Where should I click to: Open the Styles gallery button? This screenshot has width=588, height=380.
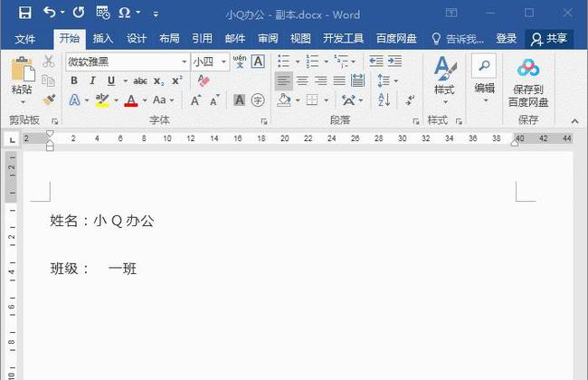(x=444, y=80)
